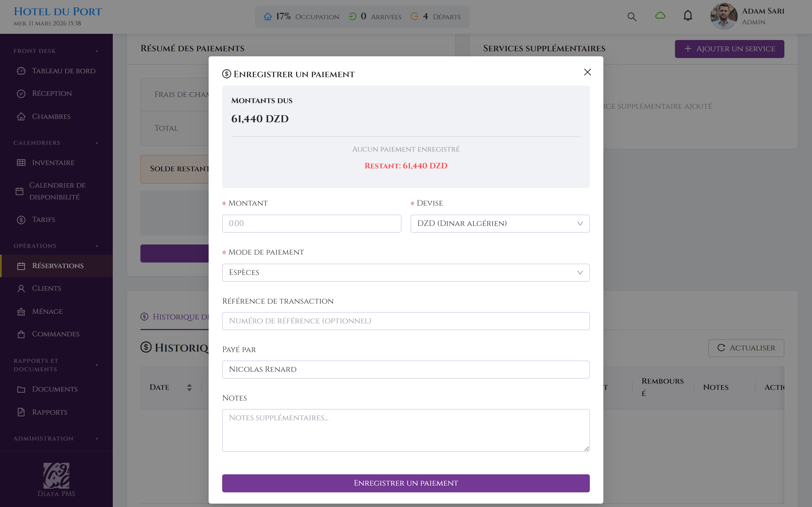Collapse the Front Desk sidebar section
The image size is (812, 507).
click(97, 51)
